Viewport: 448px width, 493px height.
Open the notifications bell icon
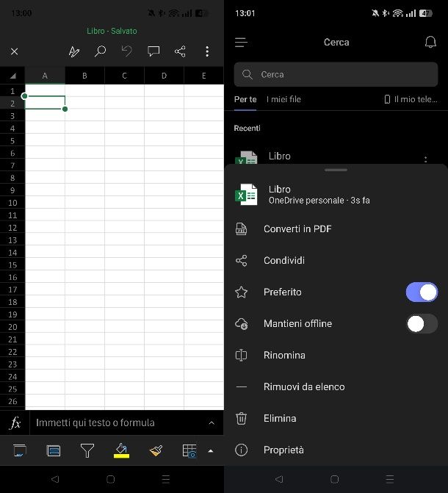[430, 43]
